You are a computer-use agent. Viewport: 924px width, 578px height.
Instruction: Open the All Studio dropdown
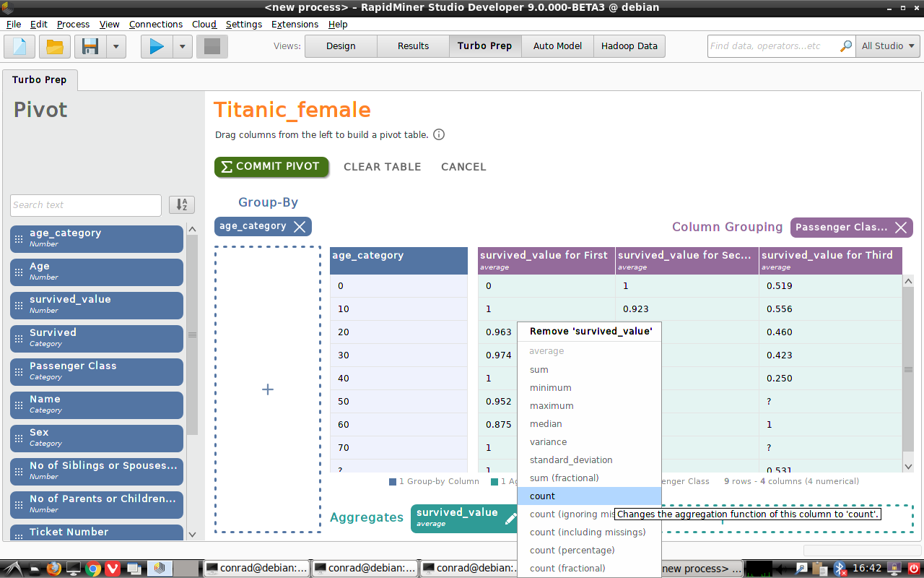tap(888, 46)
